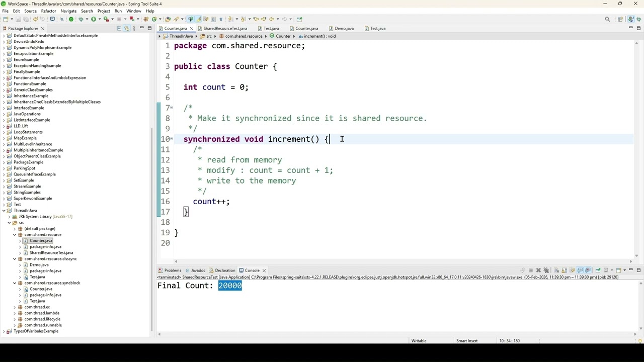Image resolution: width=644 pixels, height=362 pixels.
Task: Toggle Show Whitespace Characters
Action: coord(221,19)
